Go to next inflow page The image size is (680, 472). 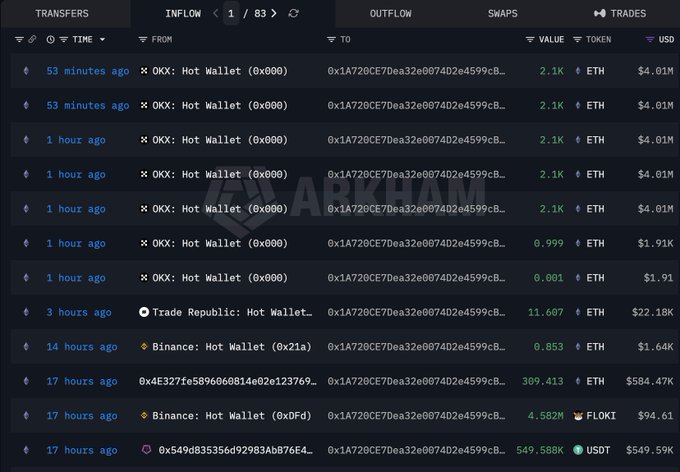pos(274,13)
